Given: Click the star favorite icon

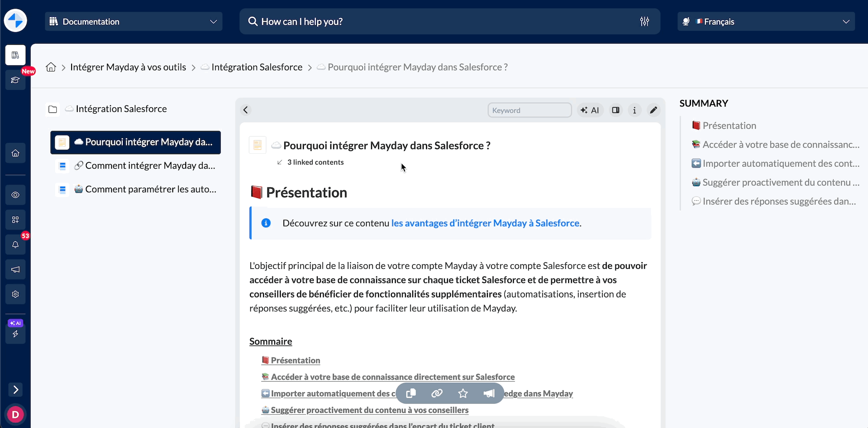Looking at the screenshot, I should (x=463, y=393).
